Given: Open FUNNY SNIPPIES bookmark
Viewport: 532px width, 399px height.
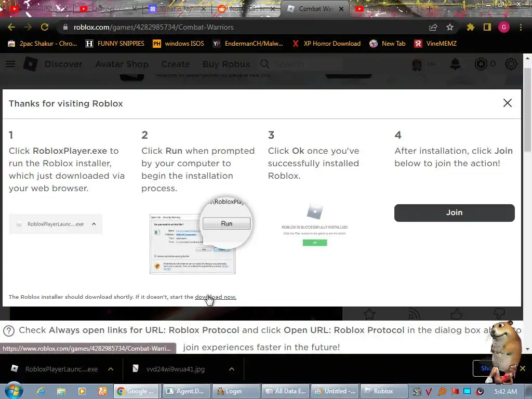Looking at the screenshot, I should click(x=115, y=44).
